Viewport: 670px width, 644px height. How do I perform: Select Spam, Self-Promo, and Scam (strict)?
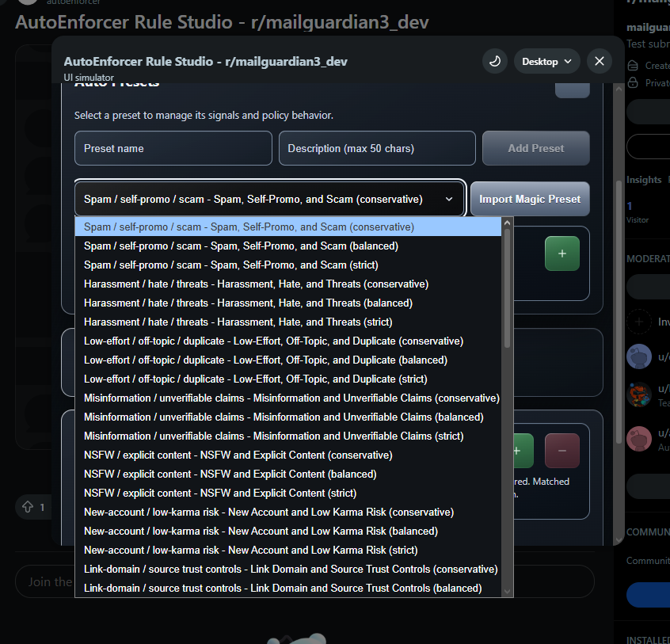pyautogui.click(x=288, y=265)
